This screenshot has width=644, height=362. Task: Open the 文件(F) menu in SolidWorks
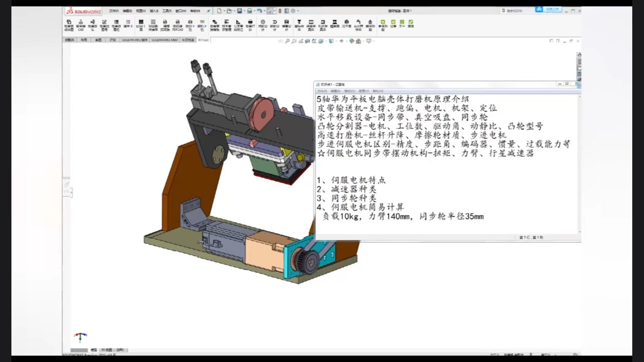pyautogui.click(x=114, y=11)
